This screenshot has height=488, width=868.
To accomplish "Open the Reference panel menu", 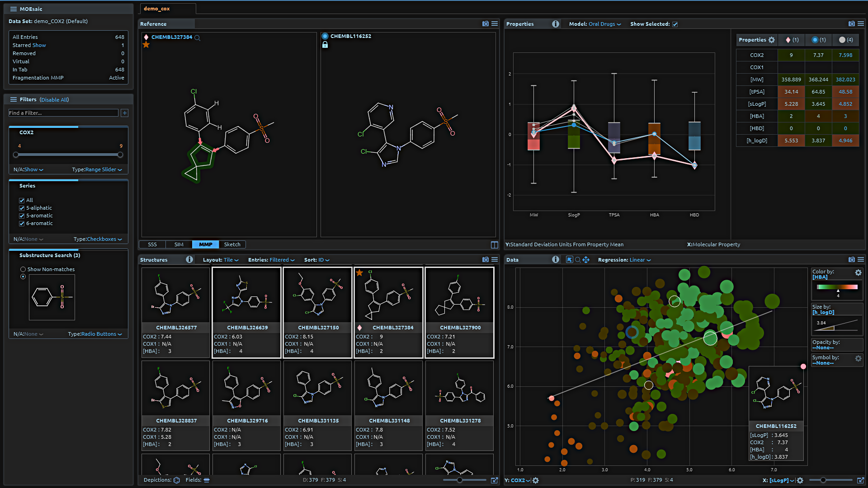I will pyautogui.click(x=495, y=23).
